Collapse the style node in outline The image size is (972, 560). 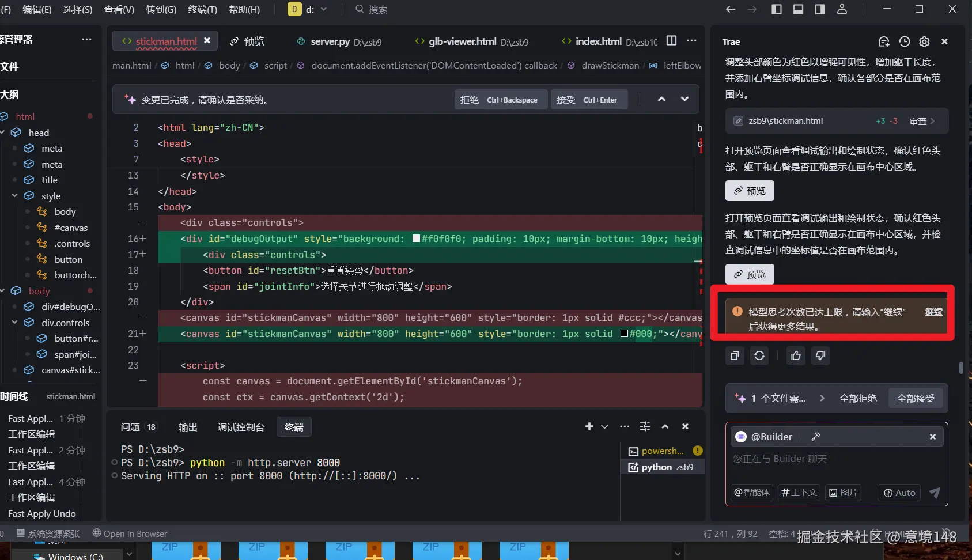point(14,196)
